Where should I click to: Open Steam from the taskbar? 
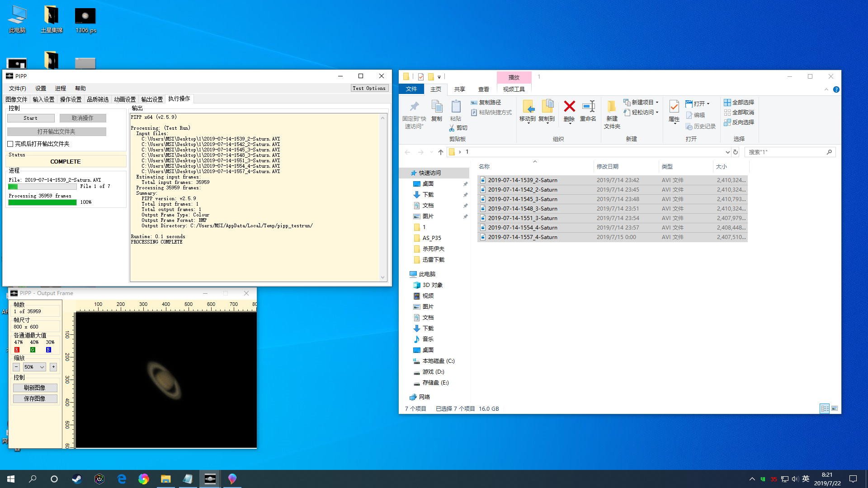point(77,479)
